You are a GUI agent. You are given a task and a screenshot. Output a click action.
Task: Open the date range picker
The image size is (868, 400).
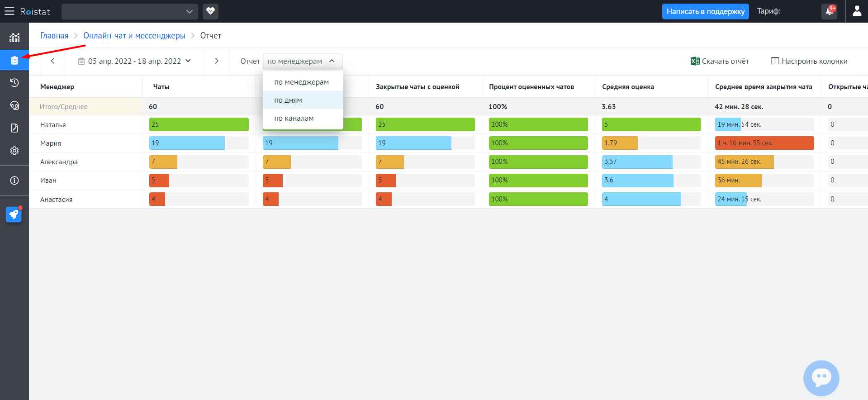click(x=135, y=61)
